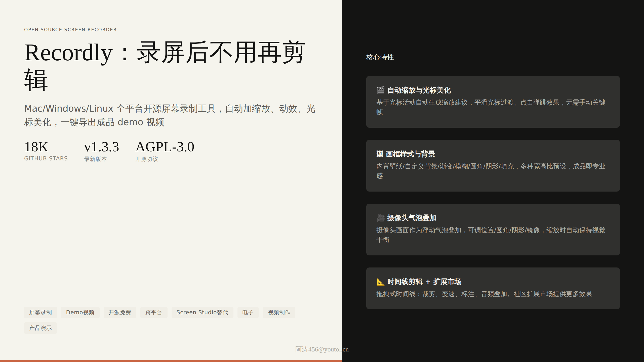Click the camera icon beside 摄像头气泡叠加
The width and height of the screenshot is (644, 362).
point(380,218)
